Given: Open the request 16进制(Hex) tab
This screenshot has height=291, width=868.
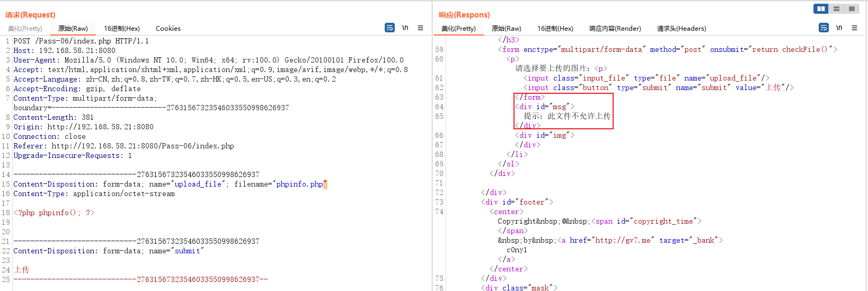Looking at the screenshot, I should (121, 29).
